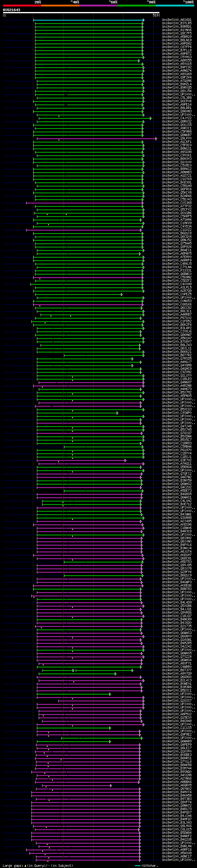The width and height of the screenshot is (197, 868).
Task: Open hit UniRef100_B3TLR5
Action: tap(176, 23)
